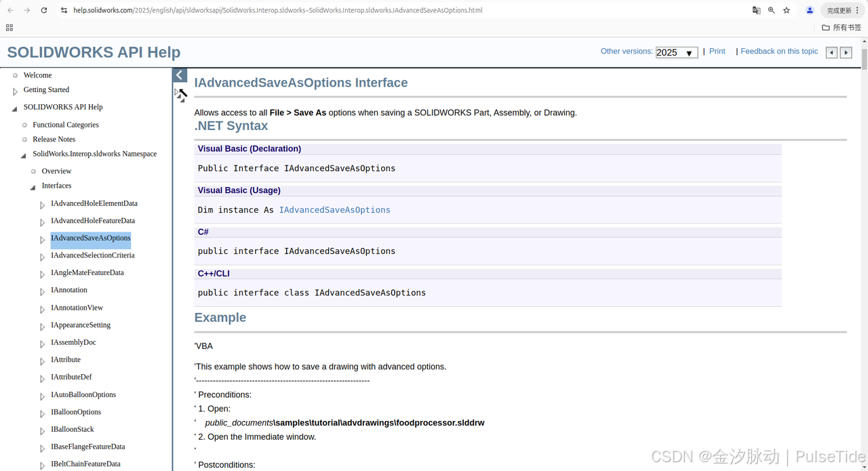868x471 pixels.
Task: Collapse the navigation pane with chevron button
Action: (180, 75)
